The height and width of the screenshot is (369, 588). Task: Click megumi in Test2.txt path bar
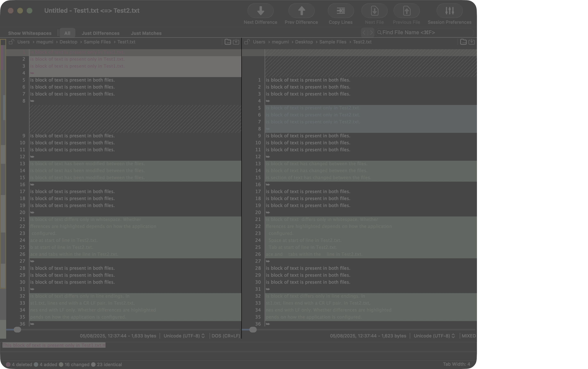coord(280,42)
